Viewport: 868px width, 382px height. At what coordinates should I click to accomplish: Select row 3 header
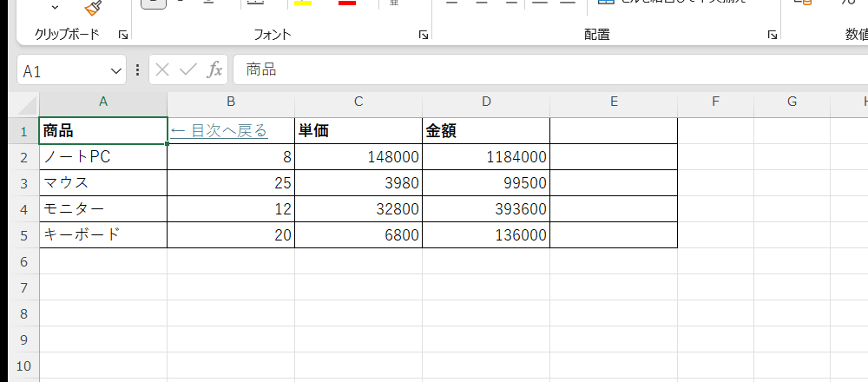23,183
